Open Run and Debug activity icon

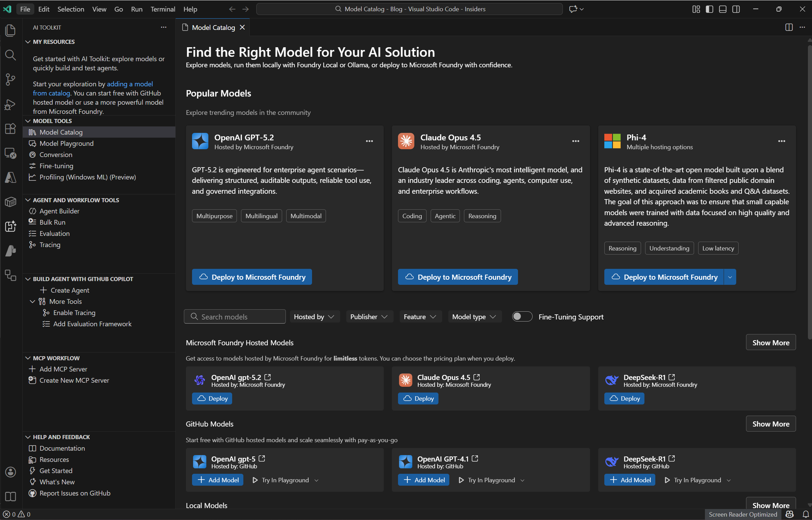(11, 105)
